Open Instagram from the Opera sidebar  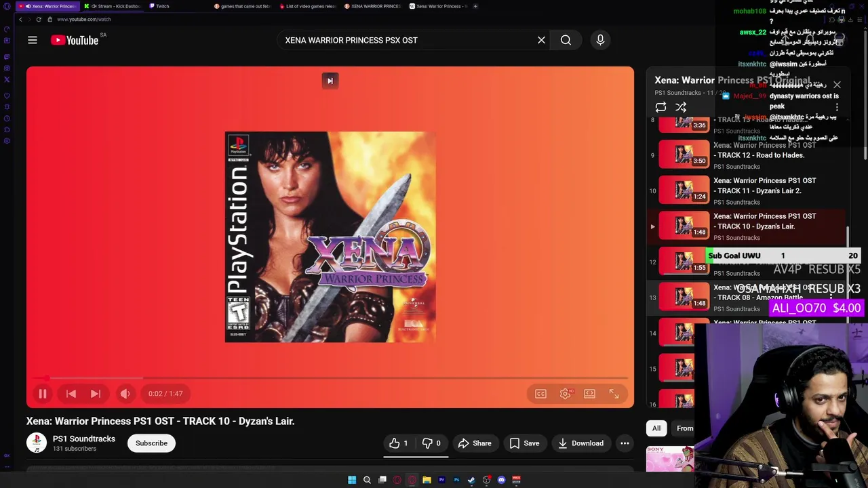7,68
